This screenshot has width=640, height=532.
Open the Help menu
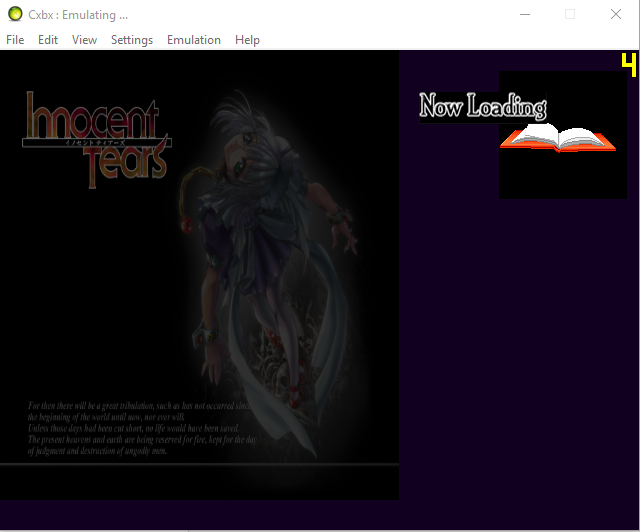coord(247,40)
